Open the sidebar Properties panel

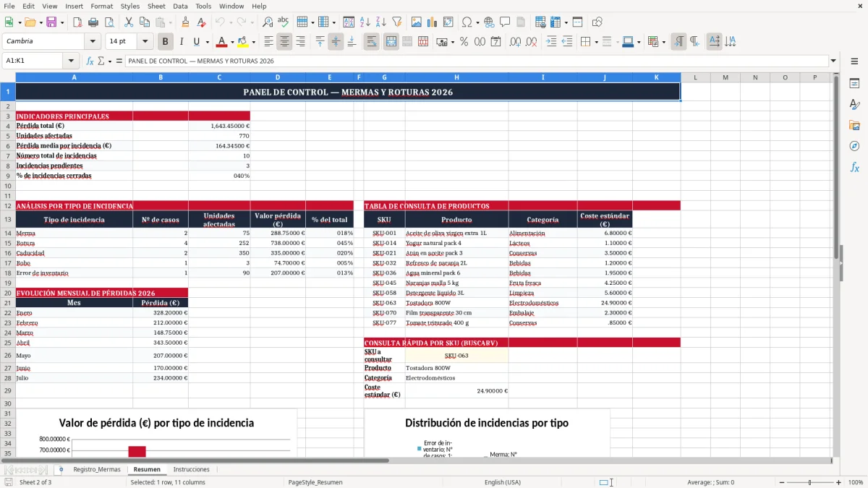854,84
